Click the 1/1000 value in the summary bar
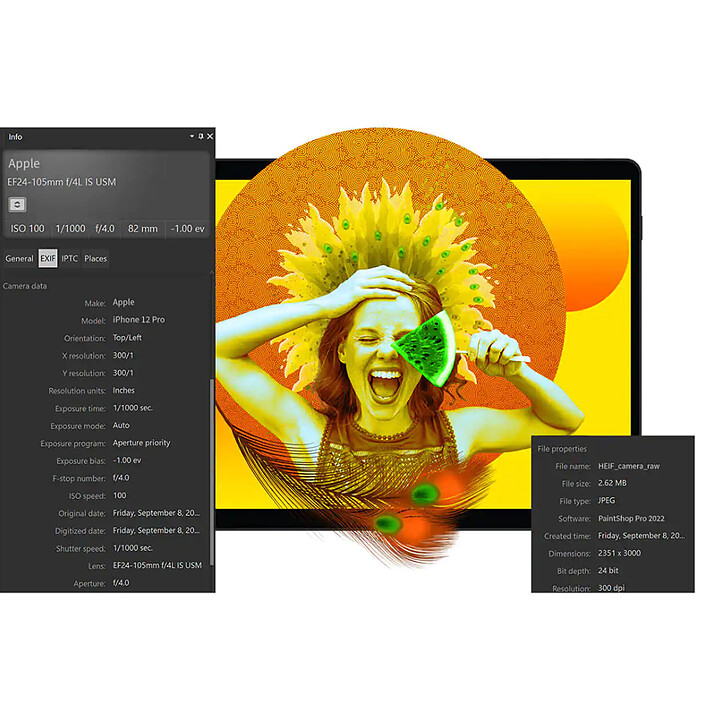 70,229
